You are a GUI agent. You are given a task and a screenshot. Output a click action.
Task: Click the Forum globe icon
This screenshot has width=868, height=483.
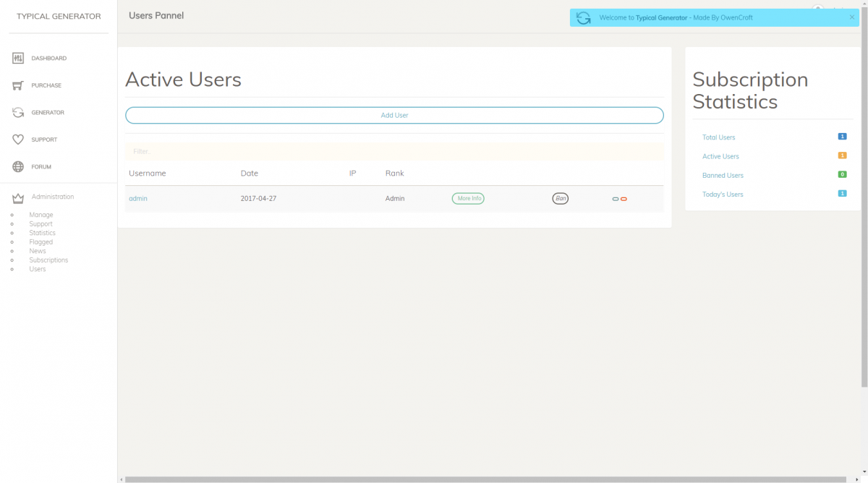click(18, 167)
